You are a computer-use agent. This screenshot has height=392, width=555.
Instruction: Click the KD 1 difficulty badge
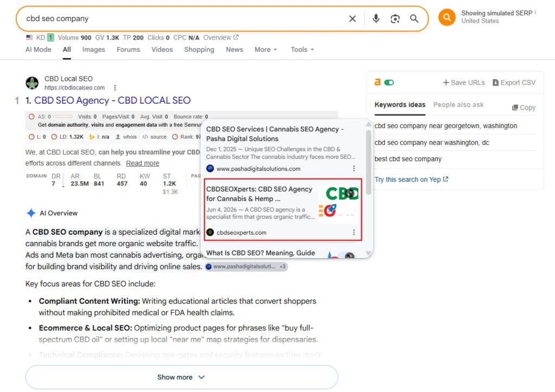pos(50,37)
